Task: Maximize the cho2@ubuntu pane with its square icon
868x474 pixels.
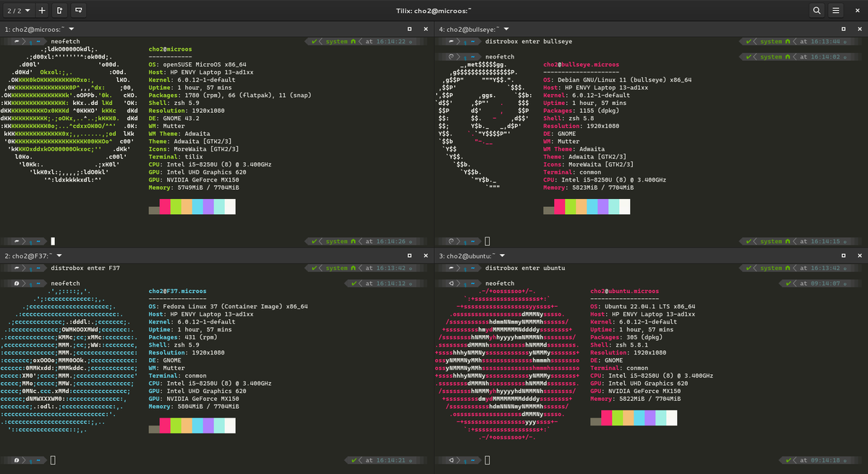Action: click(843, 255)
